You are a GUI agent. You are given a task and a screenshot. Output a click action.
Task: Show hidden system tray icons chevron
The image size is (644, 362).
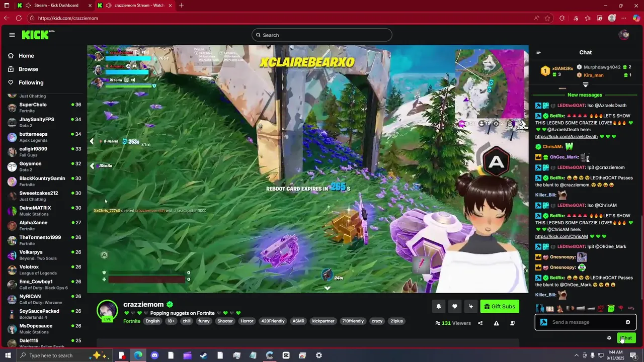[x=576, y=355]
